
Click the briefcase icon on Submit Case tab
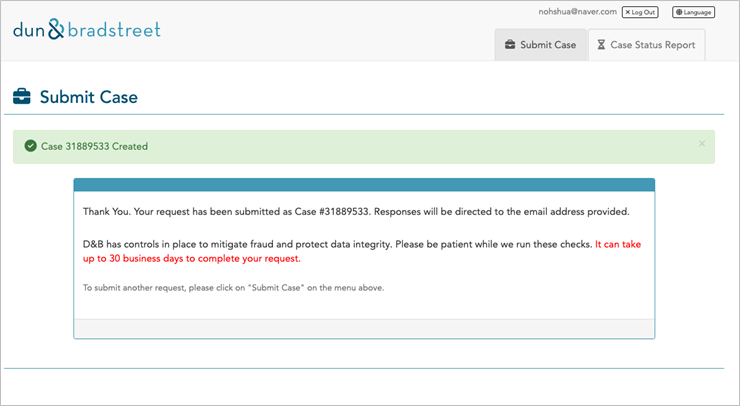click(510, 45)
